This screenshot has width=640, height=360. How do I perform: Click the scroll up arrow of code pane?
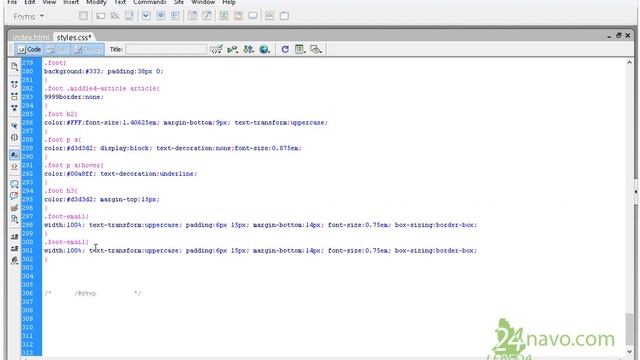tap(629, 62)
